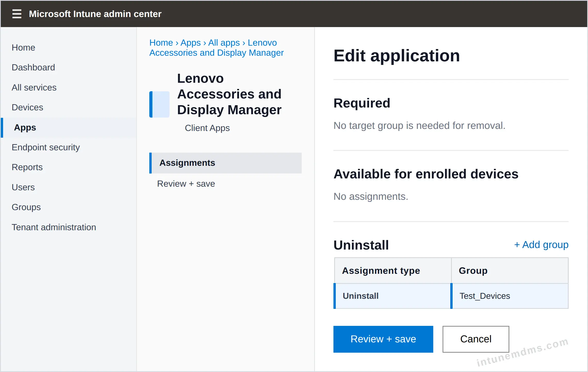This screenshot has width=588, height=372.
Task: Click the Client Apps subtitle text
Action: pos(207,128)
